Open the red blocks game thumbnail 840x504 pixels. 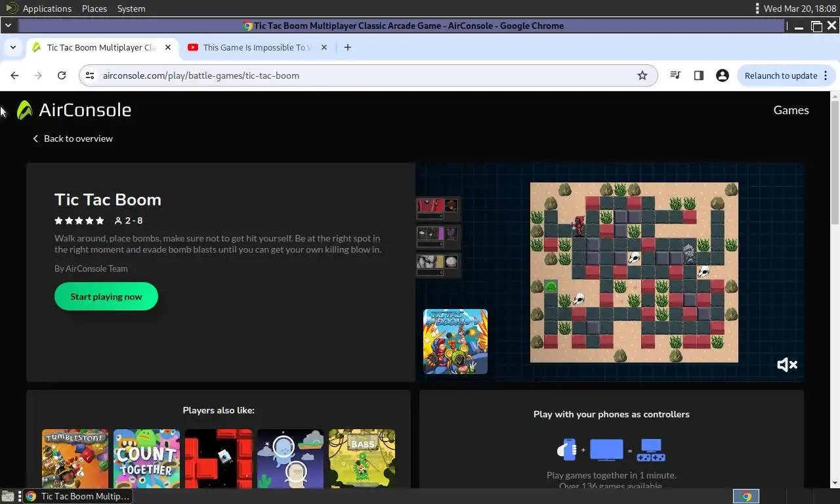(219, 459)
